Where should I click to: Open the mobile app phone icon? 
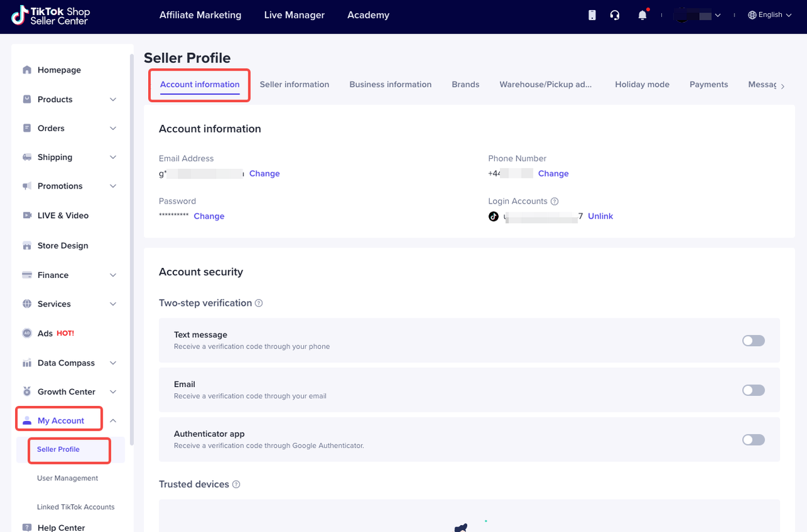592,15
